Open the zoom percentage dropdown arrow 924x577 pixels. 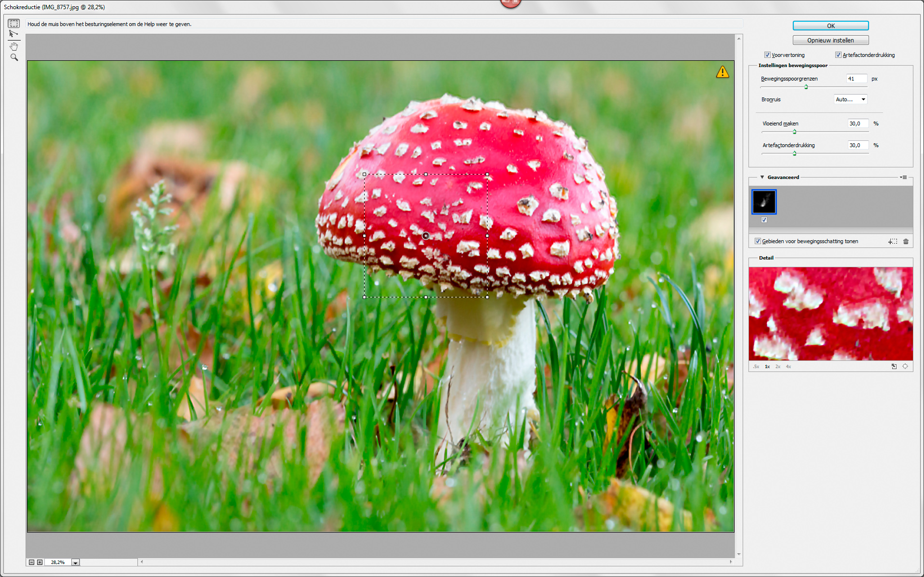click(75, 563)
